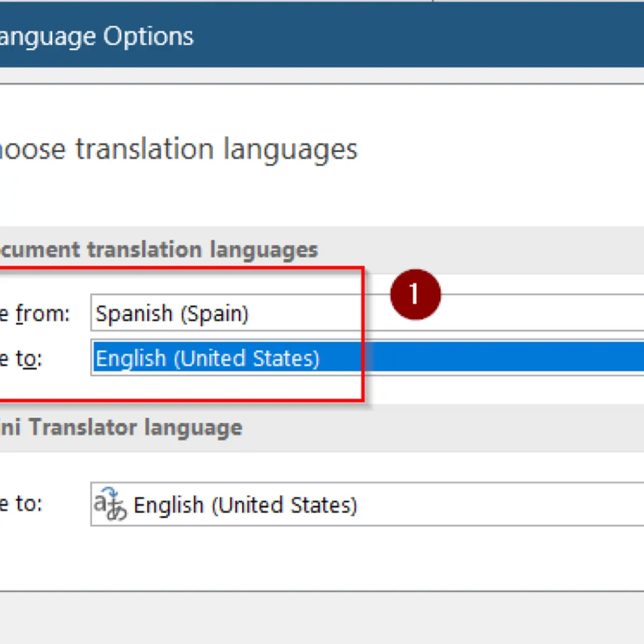Click the "from:" label beside Spanish (Spain)
The image size is (644, 644).
tap(42, 313)
